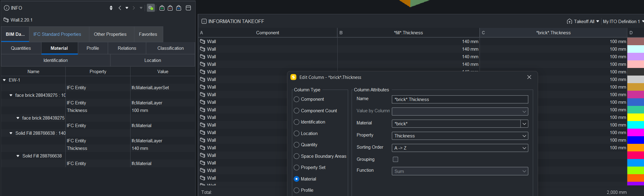Switch to the BIM Data tab
Screen dimensions: 644x196
15,34
